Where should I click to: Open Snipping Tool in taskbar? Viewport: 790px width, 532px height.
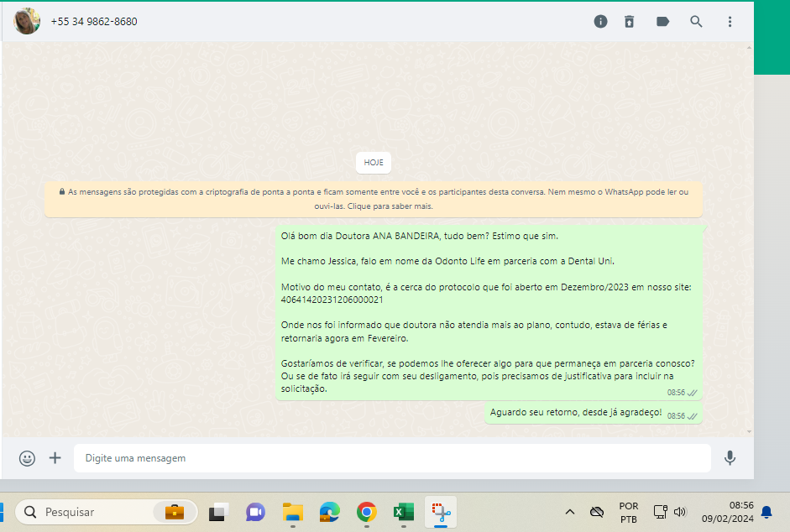coord(441,512)
